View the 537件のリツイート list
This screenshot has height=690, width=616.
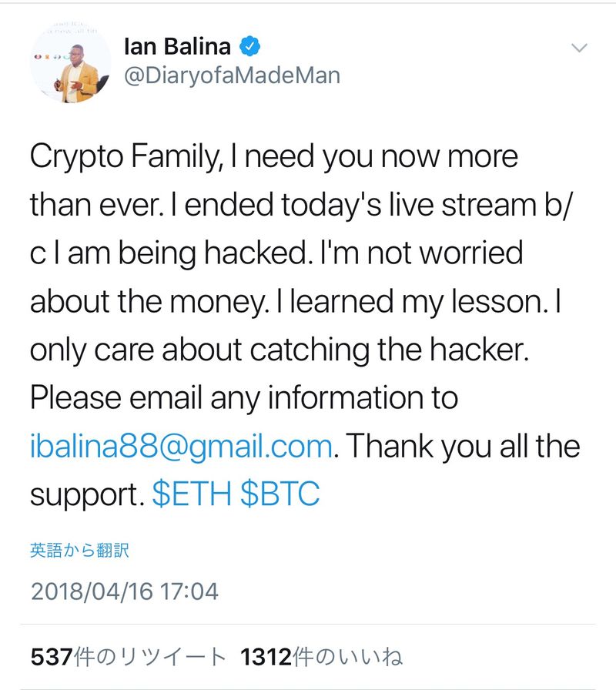tap(129, 657)
